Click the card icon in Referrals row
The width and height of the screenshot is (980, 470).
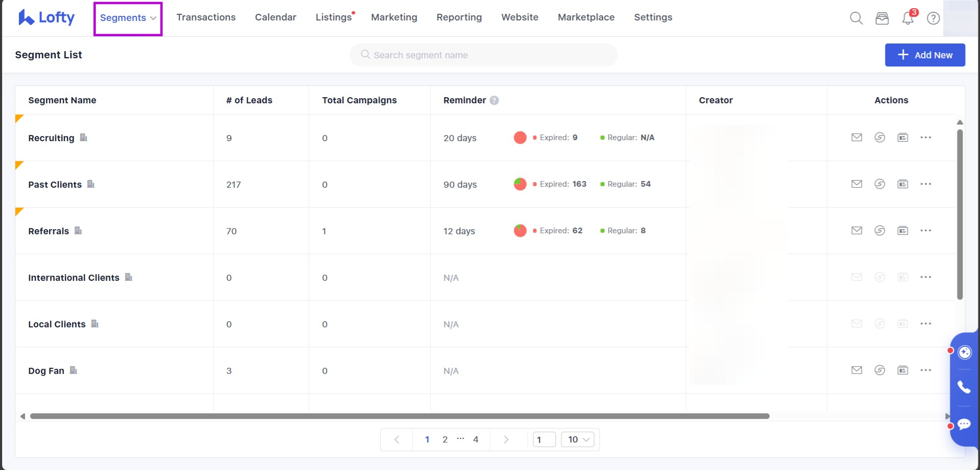[x=902, y=231]
